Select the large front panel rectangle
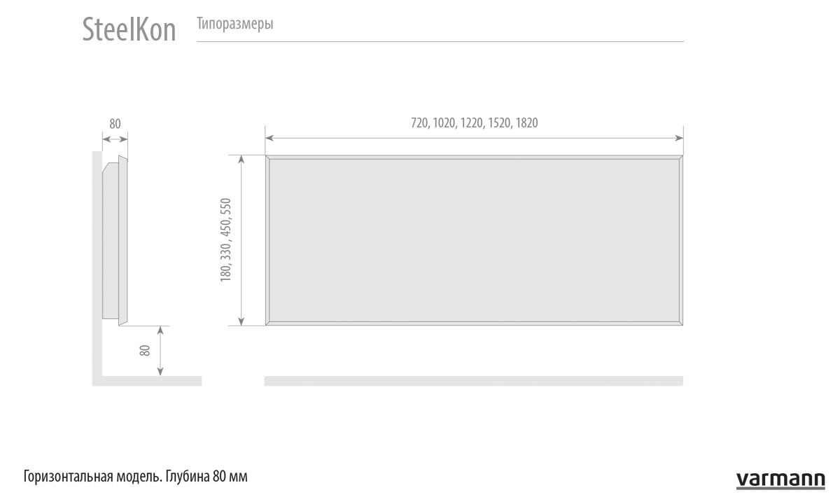Image resolution: width=840 pixels, height=504 pixels. coord(474,240)
